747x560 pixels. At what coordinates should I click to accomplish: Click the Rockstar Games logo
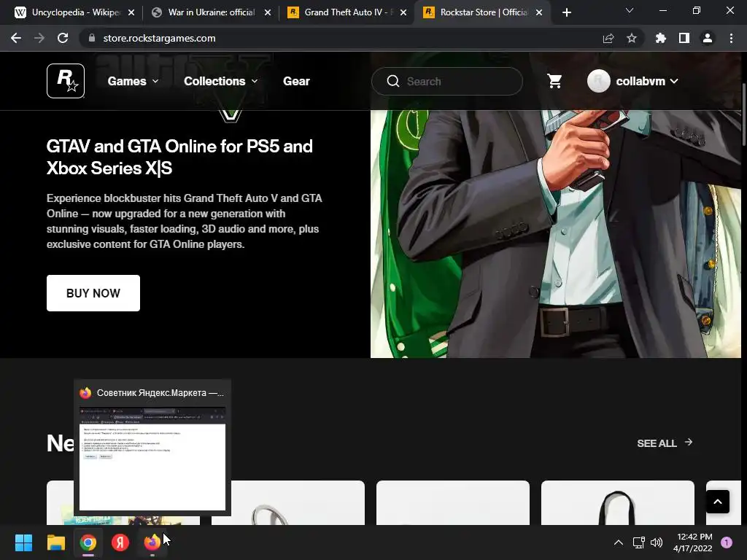(x=66, y=81)
